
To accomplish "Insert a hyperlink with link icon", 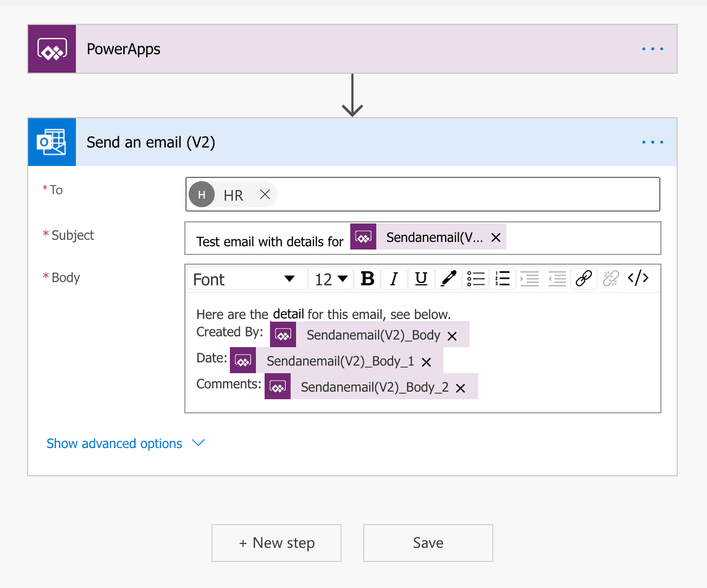I will point(584,279).
